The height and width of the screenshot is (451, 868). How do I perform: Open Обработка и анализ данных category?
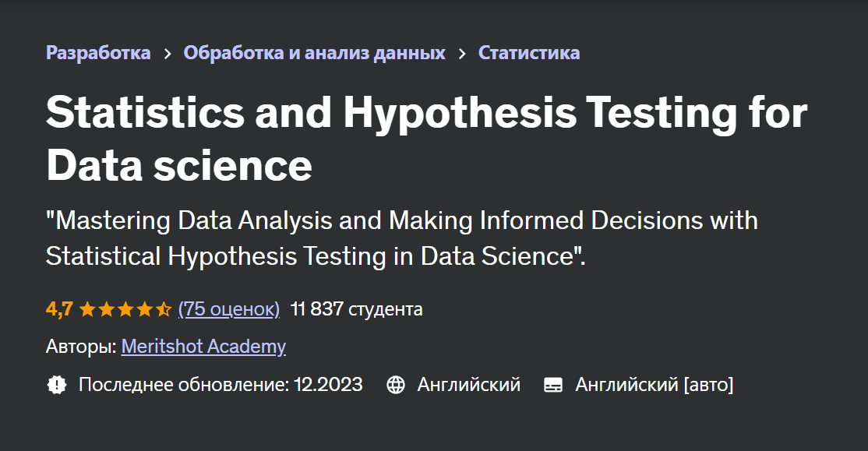tap(314, 52)
